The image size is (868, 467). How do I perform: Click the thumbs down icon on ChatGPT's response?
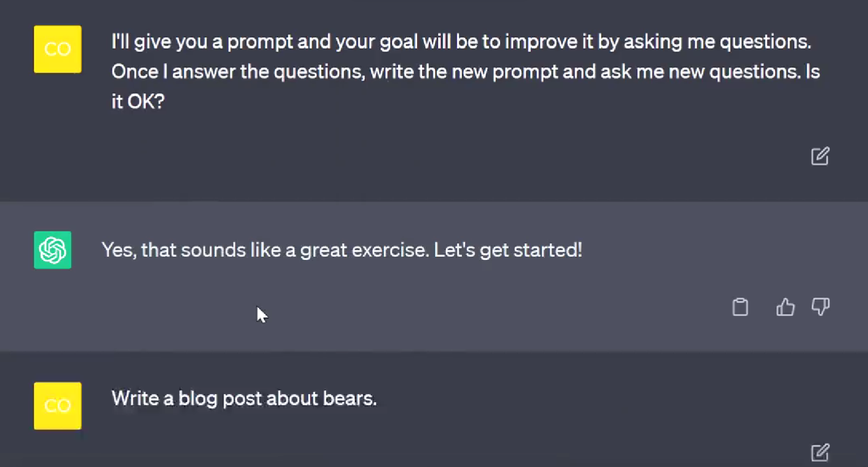coord(821,307)
